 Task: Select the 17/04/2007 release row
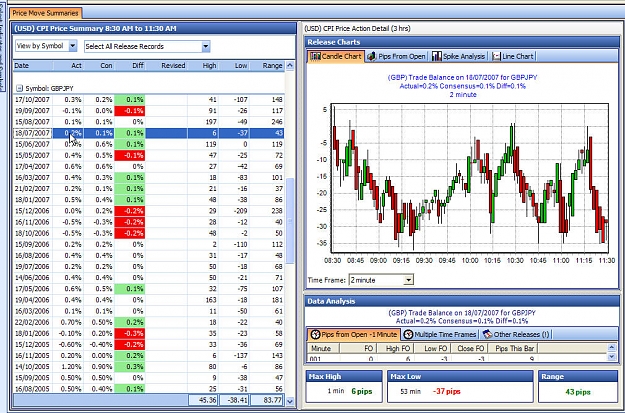[x=149, y=166]
